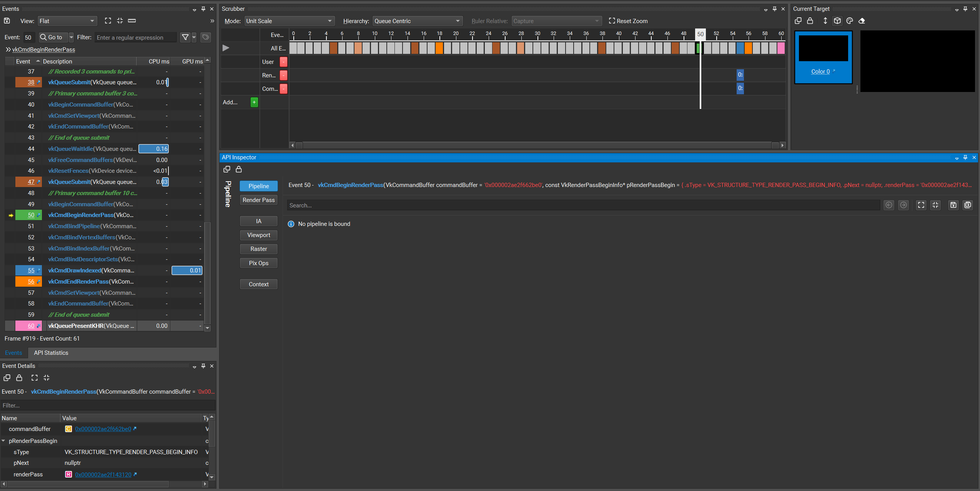Image resolution: width=980 pixels, height=491 pixels.
Task: Click the ruler icon in the Events toolbar
Action: coord(132,21)
